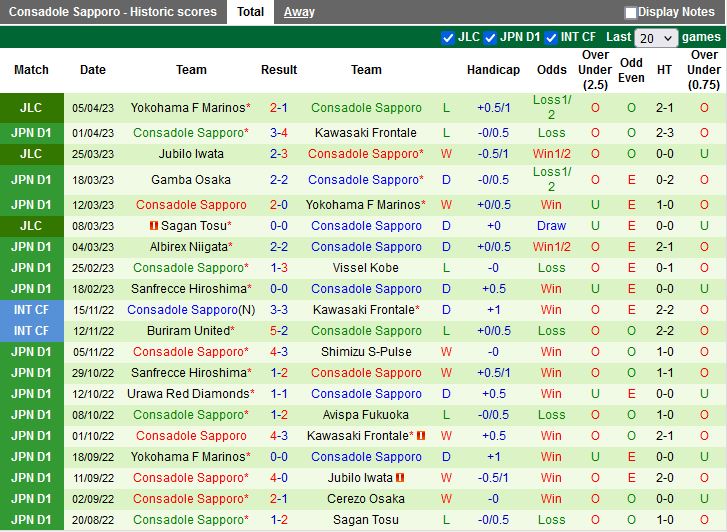Click the 3-4 result against Kawasaki Frontale
The image size is (727, 532).
tap(279, 133)
